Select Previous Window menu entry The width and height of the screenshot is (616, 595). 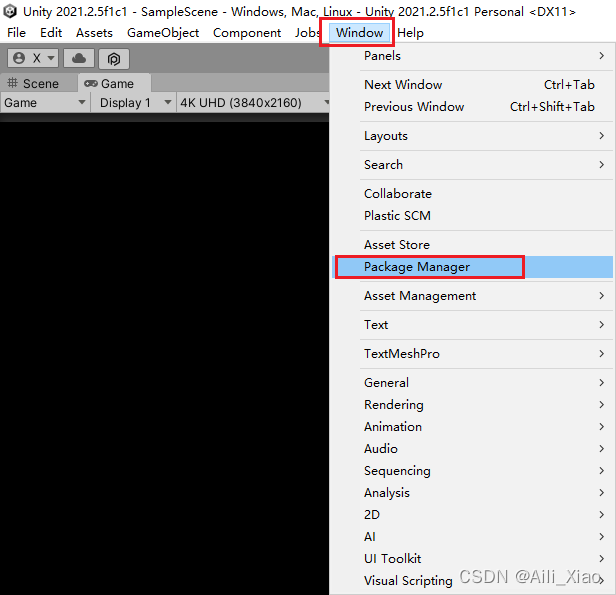tap(473, 107)
